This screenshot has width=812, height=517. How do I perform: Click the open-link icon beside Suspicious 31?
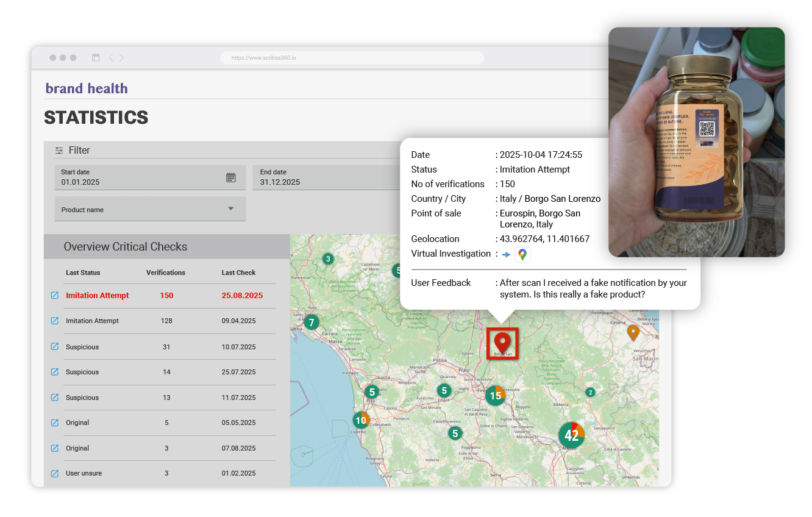[54, 347]
